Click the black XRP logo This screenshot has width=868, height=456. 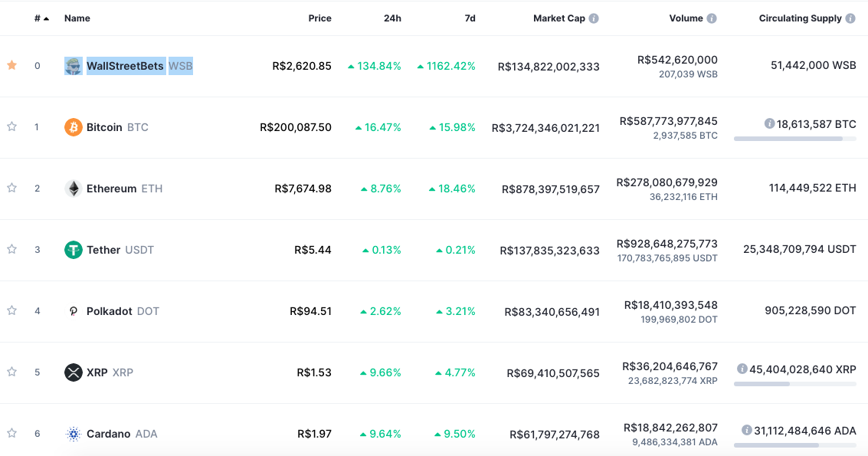point(73,372)
